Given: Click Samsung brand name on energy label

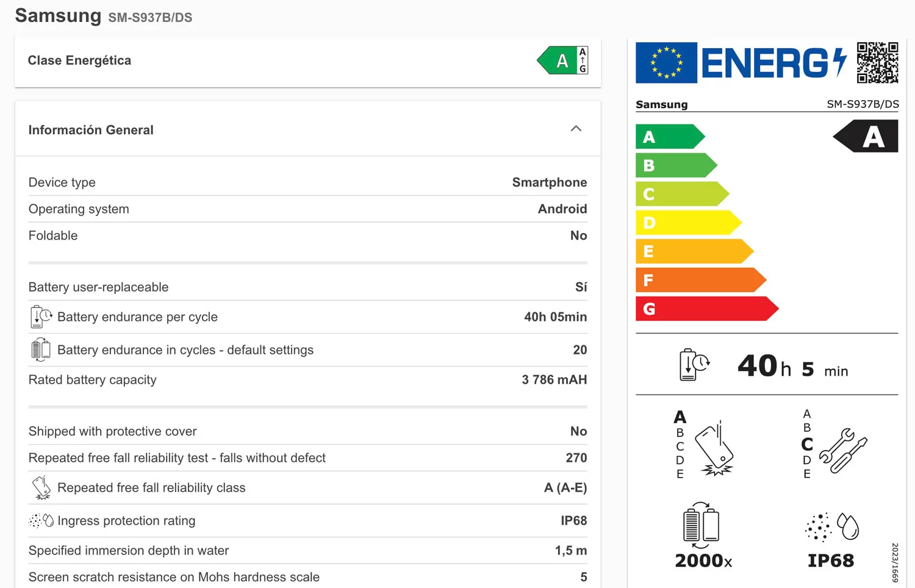Looking at the screenshot, I should (x=662, y=104).
